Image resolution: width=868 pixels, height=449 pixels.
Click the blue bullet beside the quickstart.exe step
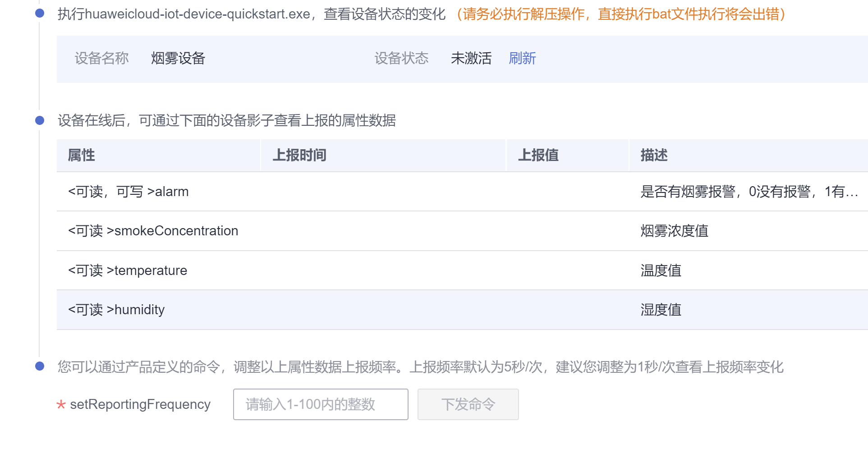(x=40, y=14)
